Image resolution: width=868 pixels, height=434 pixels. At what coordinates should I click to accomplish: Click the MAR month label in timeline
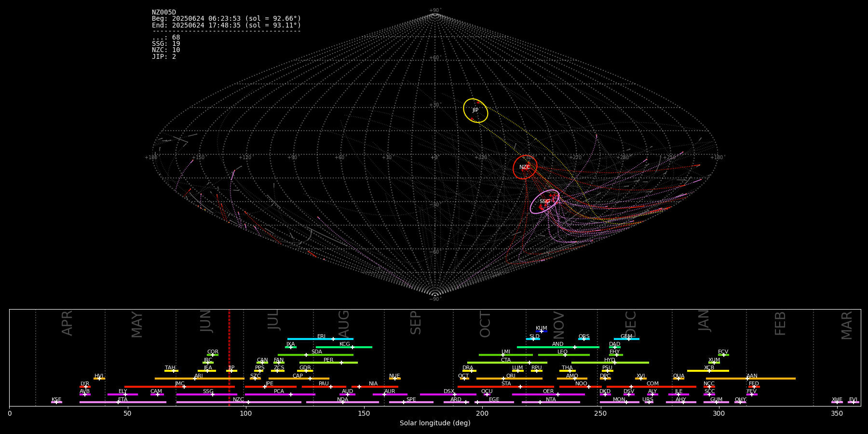847,325
